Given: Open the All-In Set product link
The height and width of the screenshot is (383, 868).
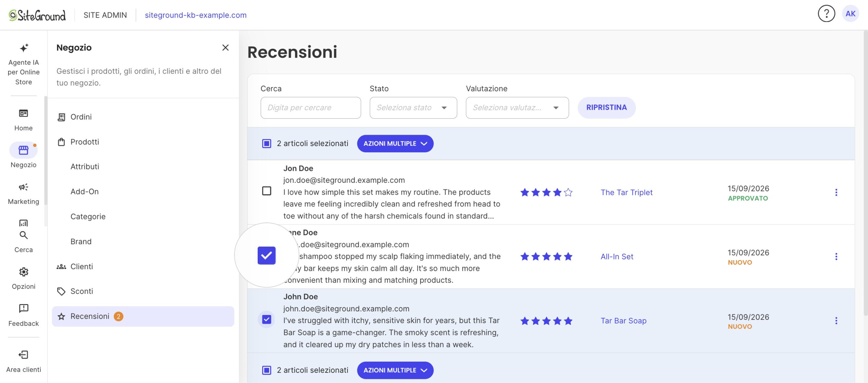Looking at the screenshot, I should [617, 256].
